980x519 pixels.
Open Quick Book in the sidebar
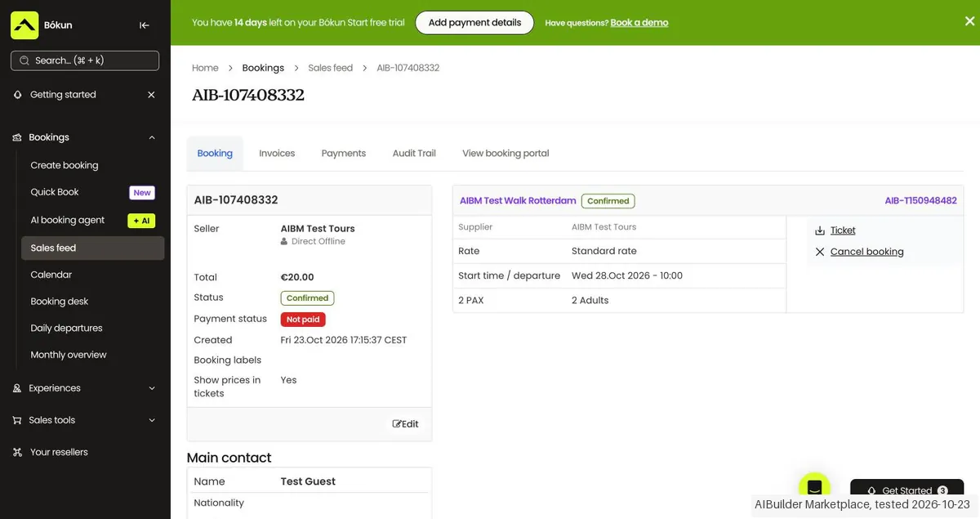(55, 192)
